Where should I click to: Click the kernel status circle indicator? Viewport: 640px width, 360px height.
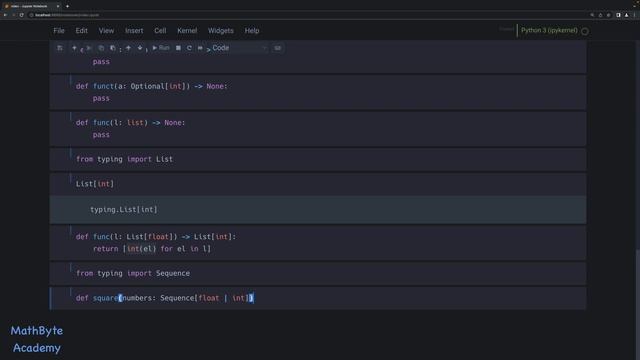[585, 31]
